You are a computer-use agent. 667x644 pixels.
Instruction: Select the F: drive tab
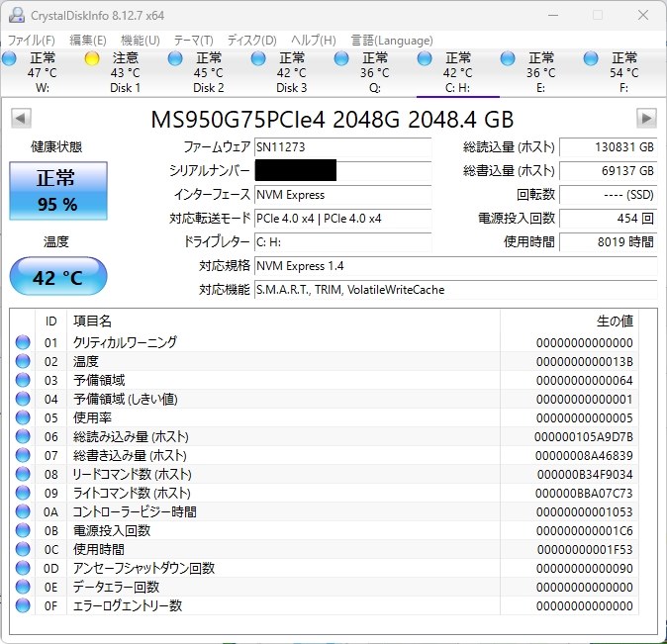point(623,72)
